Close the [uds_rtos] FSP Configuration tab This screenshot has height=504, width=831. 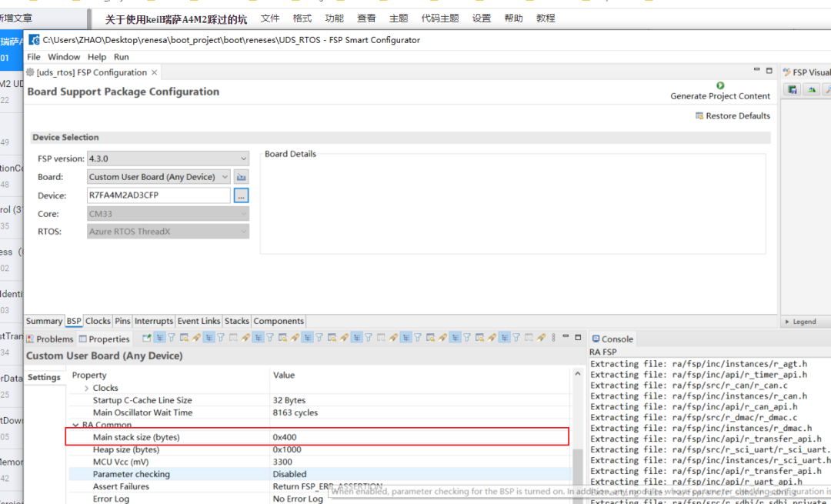coord(154,72)
